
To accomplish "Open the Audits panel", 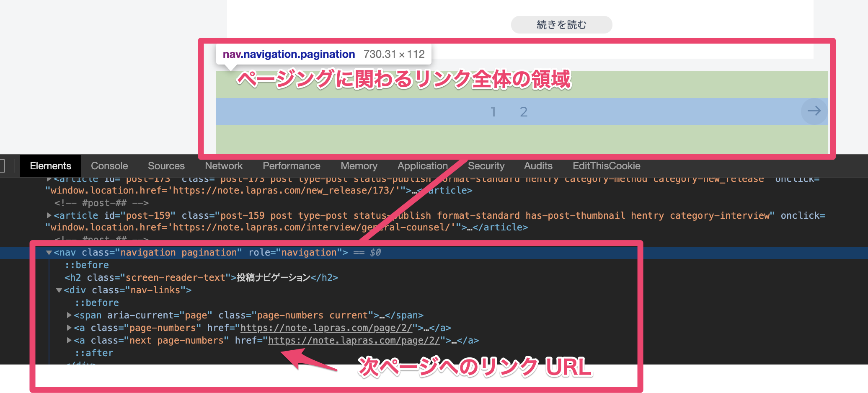I will [x=538, y=165].
